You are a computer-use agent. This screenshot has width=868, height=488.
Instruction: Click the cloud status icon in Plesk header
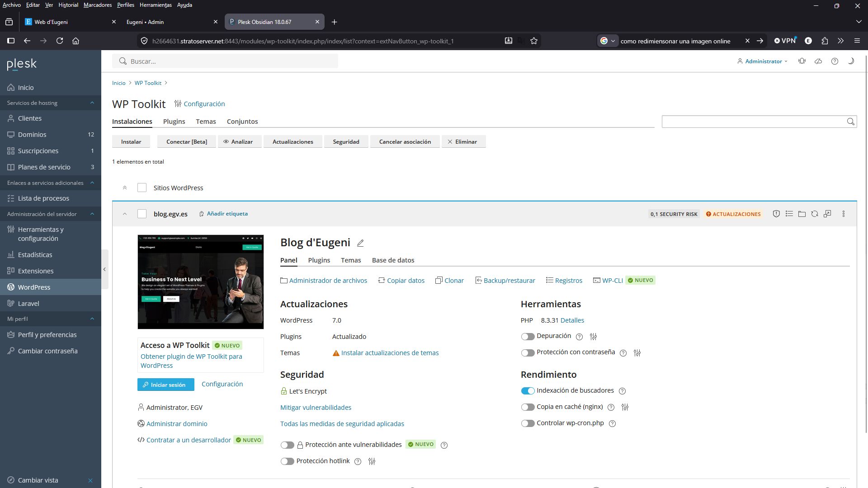(x=818, y=61)
